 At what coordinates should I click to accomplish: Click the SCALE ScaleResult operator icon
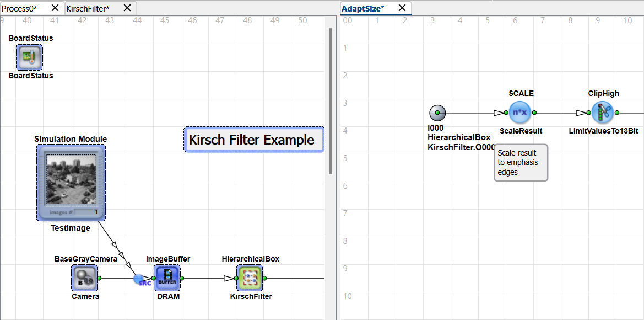[x=519, y=113]
